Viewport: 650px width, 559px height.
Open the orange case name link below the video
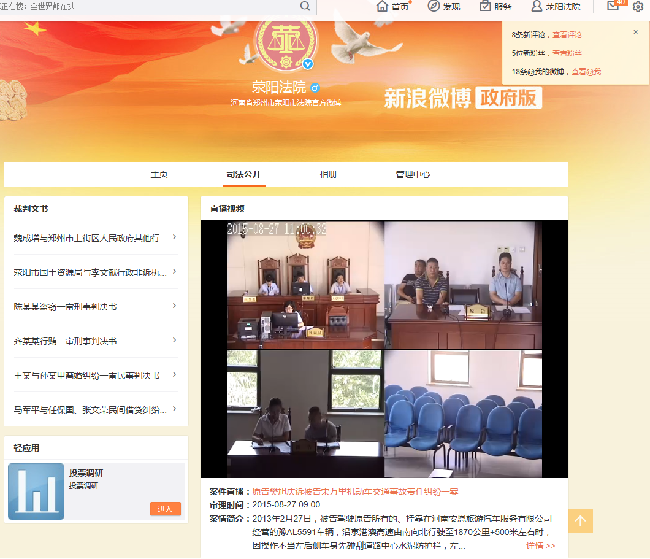click(355, 492)
